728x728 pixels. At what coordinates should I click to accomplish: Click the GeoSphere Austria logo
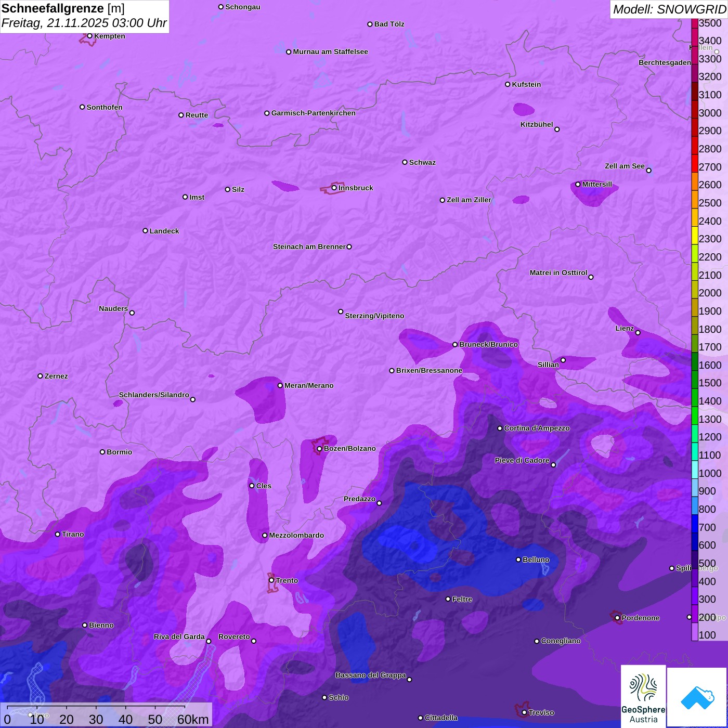tap(643, 696)
